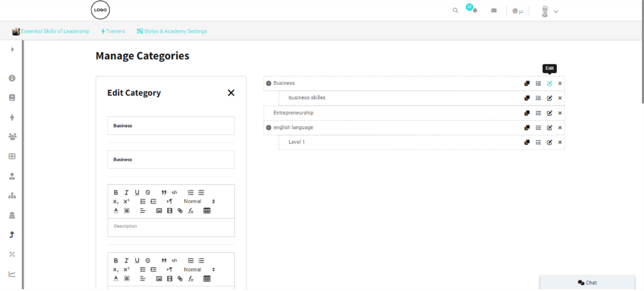Toggle blockquote in the Description editor toolbar
Viewport: 644px width, 291px height.
pos(164,192)
